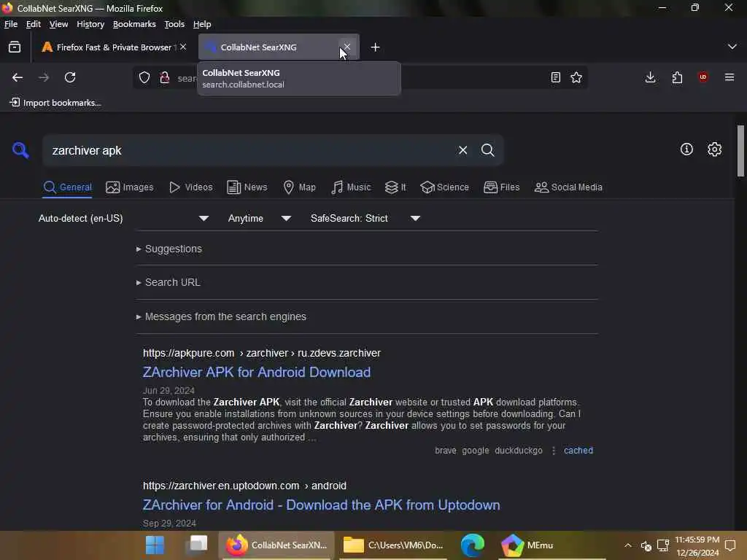Click the SearXNG magnifier logo
The width and height of the screenshot is (747, 560).
coord(20,150)
